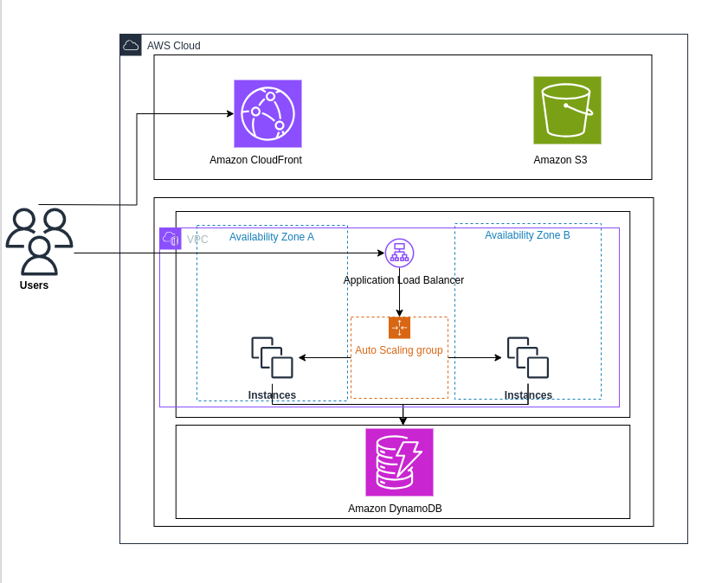
Task: Select the orange Auto Scaling group icon
Action: coord(399,328)
